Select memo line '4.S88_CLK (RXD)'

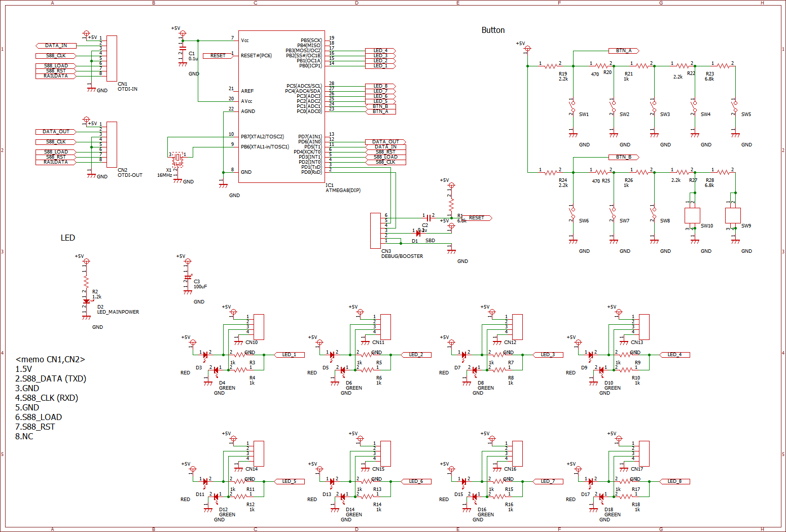[47, 398]
